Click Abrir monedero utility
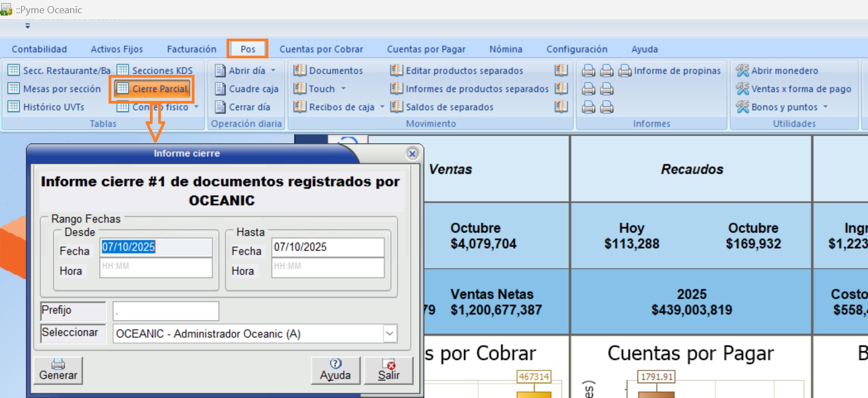 pyautogui.click(x=778, y=71)
